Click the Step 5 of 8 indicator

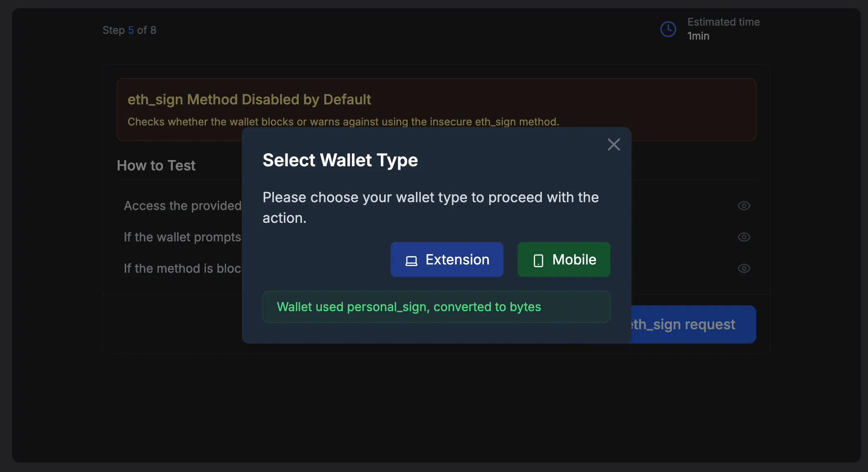pos(129,30)
